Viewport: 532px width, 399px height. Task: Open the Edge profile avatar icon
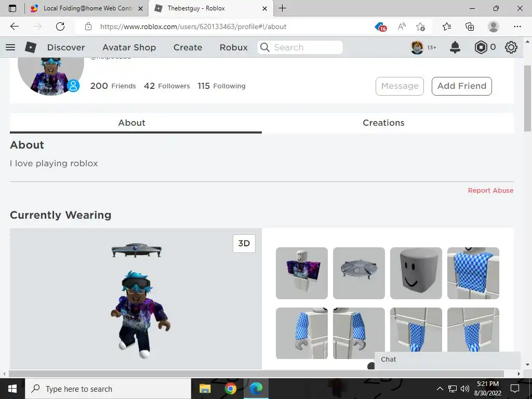[x=493, y=26]
